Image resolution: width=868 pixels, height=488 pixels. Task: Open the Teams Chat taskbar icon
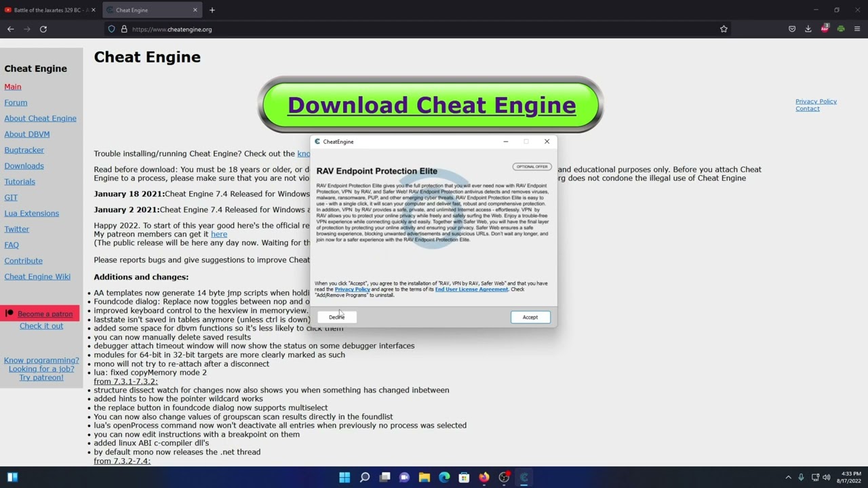pos(404,477)
